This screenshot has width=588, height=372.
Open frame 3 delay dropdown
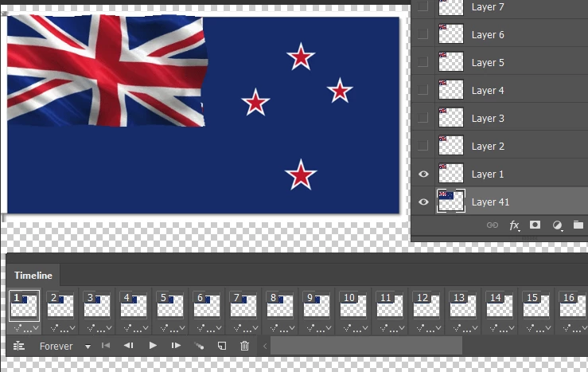point(99,328)
